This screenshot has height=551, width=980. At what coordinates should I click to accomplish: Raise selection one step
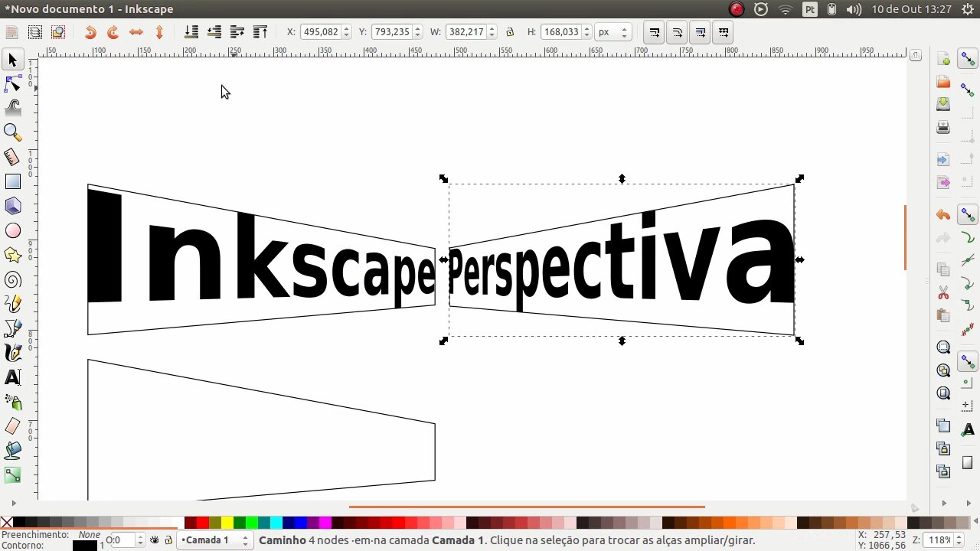(x=237, y=32)
